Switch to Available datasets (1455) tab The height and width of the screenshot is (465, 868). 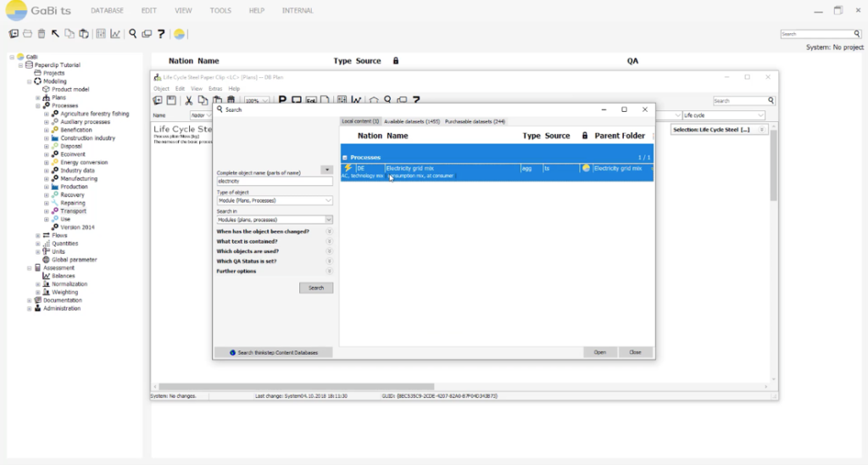pos(412,121)
